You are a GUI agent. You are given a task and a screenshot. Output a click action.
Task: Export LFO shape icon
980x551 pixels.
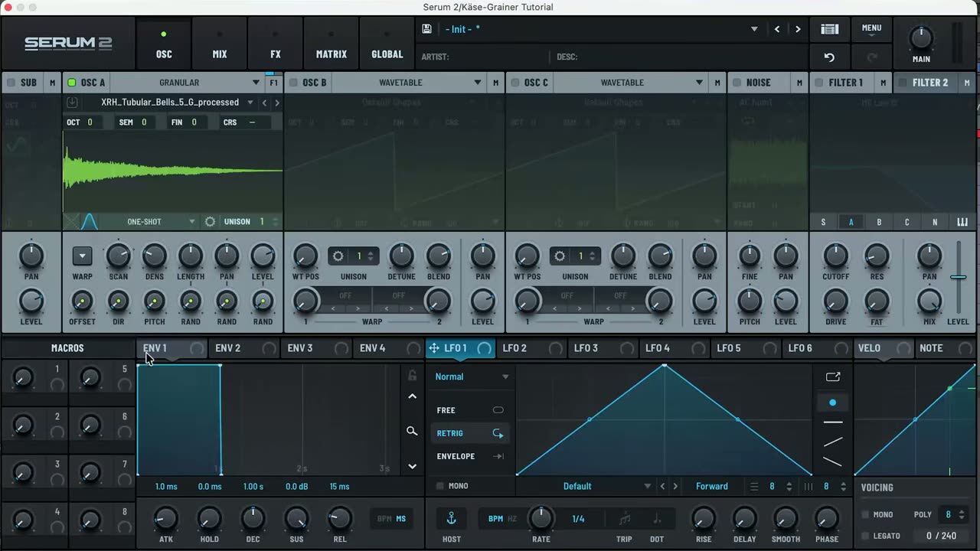coord(833,377)
